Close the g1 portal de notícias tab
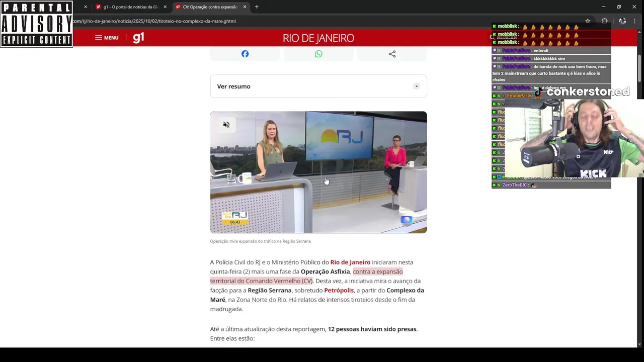Image resolution: width=644 pixels, height=362 pixels. (x=165, y=7)
